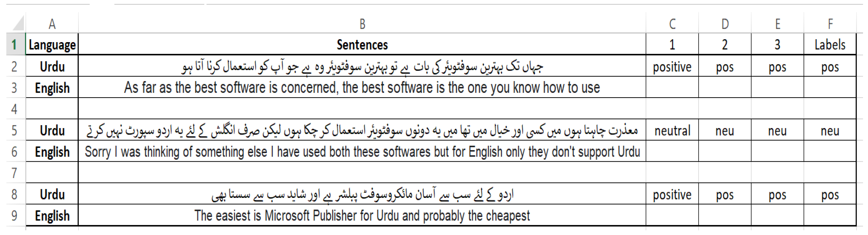The image size is (868, 235).
Task: Click the Microsoft Publisher sentence cell
Action: [362, 215]
